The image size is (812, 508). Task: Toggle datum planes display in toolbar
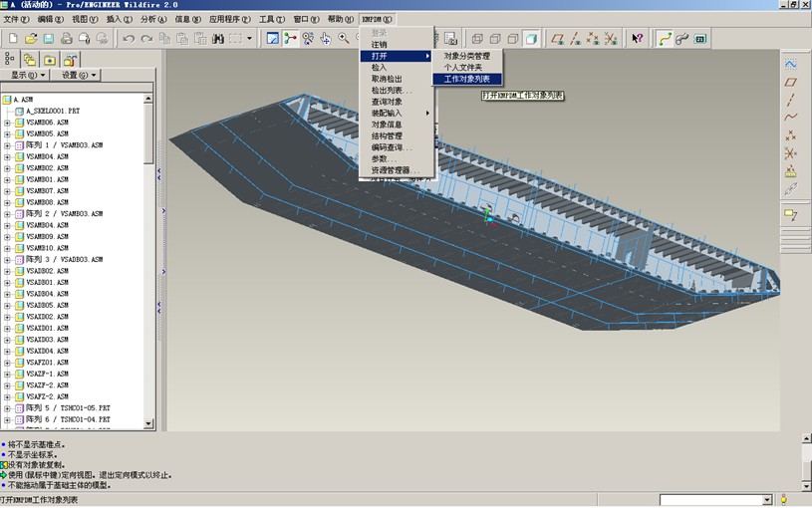tap(559, 39)
